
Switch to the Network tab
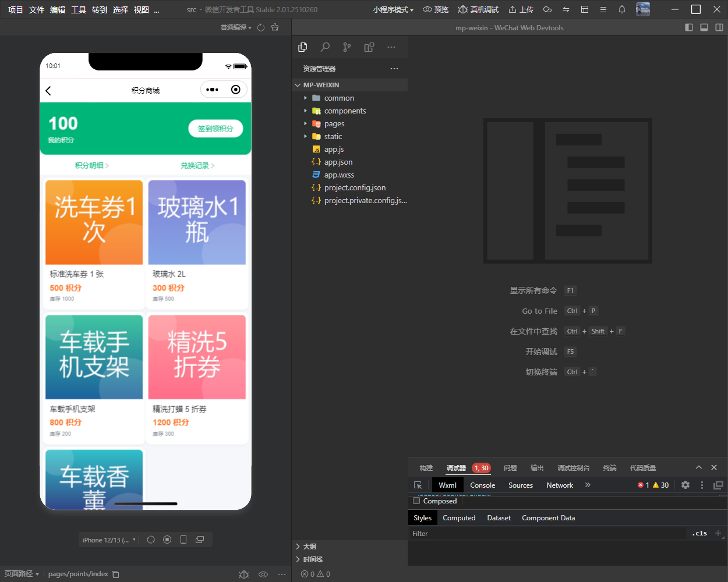pyautogui.click(x=560, y=485)
